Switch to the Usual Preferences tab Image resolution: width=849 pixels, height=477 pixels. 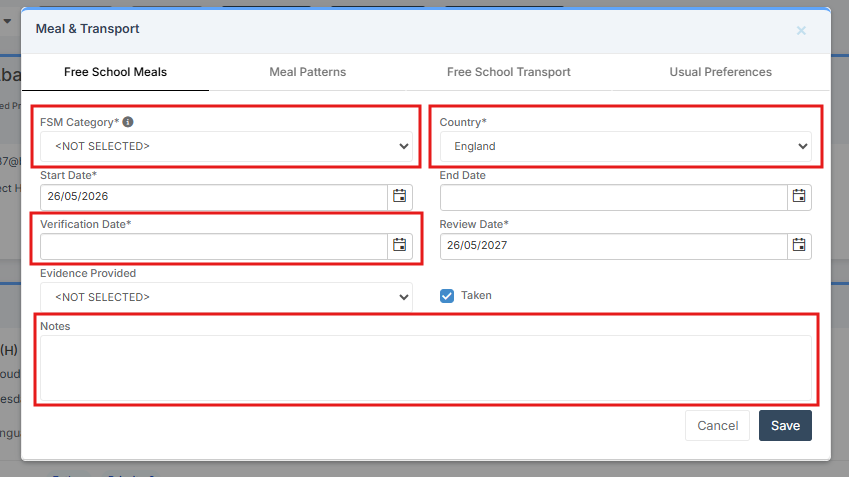click(x=721, y=72)
